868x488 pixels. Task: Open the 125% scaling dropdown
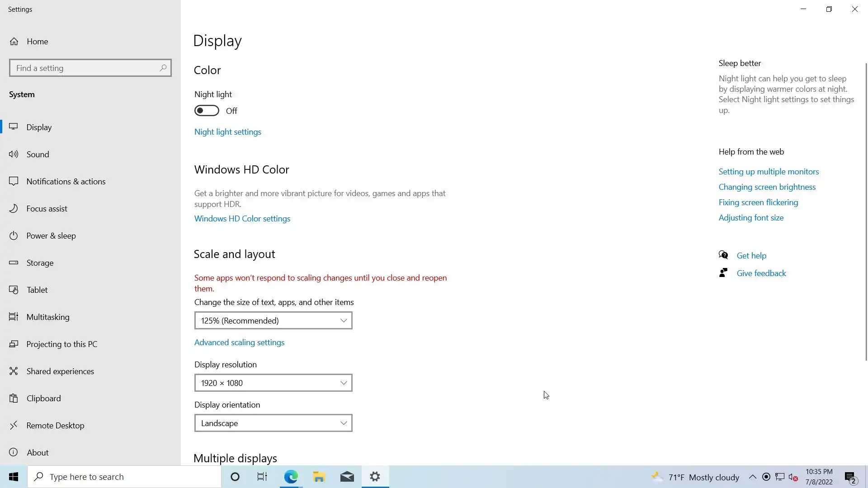click(x=273, y=320)
